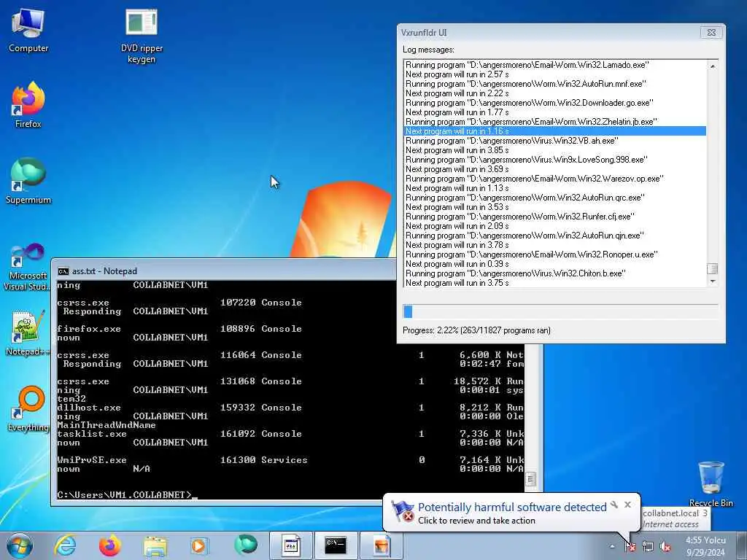Viewport: 747px width, 560px height.
Task: Click the Potentially harmful software detected link
Action: (x=512, y=507)
